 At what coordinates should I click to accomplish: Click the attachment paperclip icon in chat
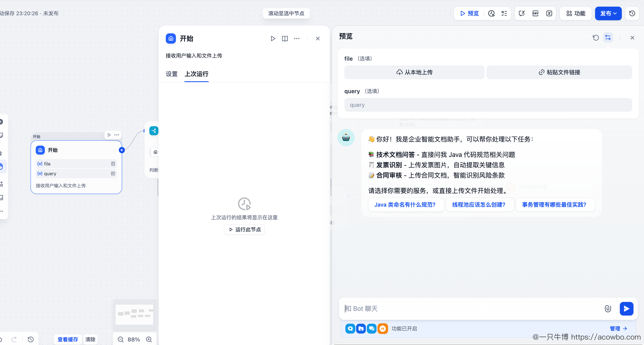(608, 309)
